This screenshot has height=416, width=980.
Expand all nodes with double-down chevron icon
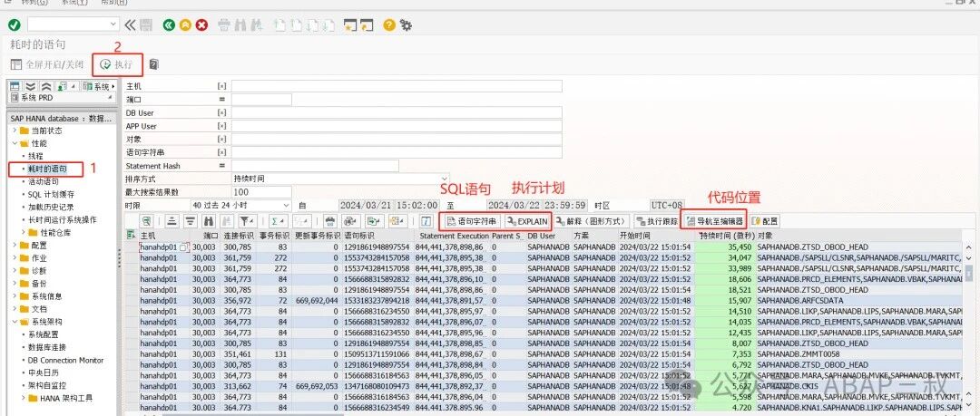click(31, 86)
